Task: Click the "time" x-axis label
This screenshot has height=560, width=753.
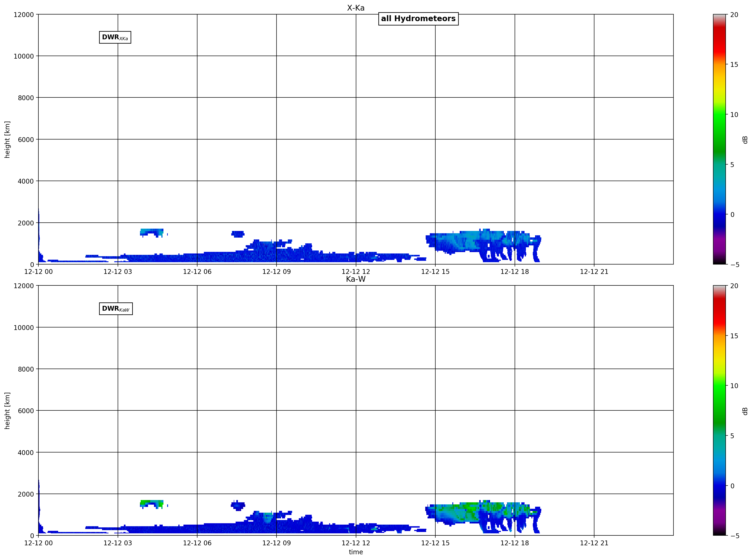Action: pyautogui.click(x=356, y=552)
